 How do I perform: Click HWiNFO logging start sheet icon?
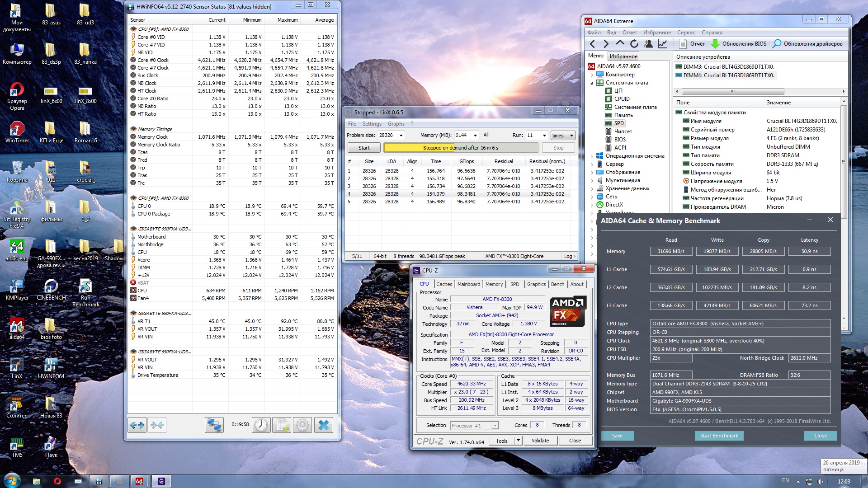click(x=282, y=425)
